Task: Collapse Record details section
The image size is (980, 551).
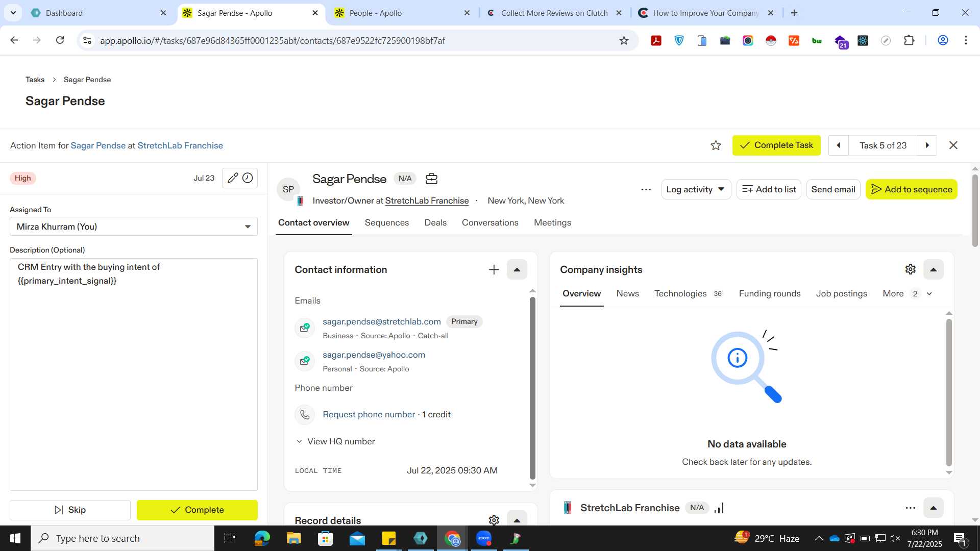Action: click(517, 520)
